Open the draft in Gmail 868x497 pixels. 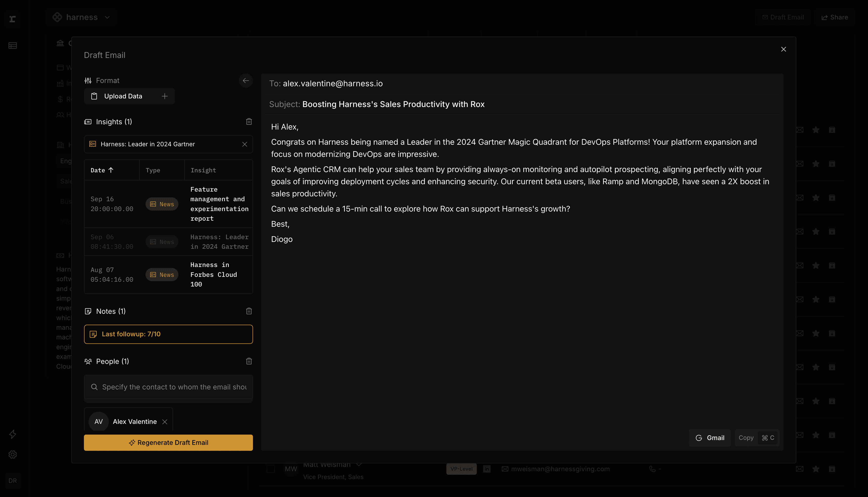(710, 438)
